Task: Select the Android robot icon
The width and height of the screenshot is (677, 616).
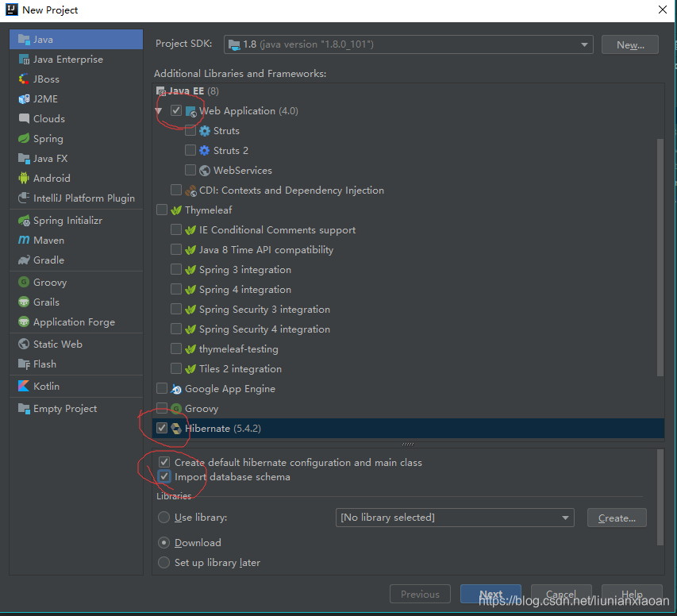Action: pos(24,178)
